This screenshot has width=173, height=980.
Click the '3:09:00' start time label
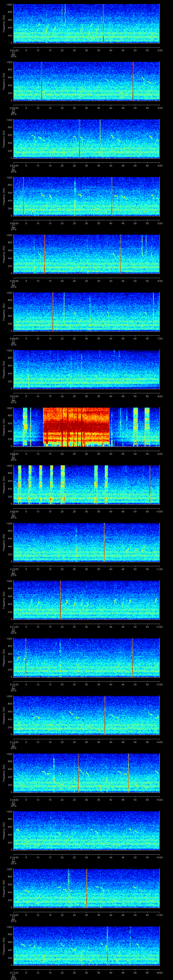[x=14, y=511]
